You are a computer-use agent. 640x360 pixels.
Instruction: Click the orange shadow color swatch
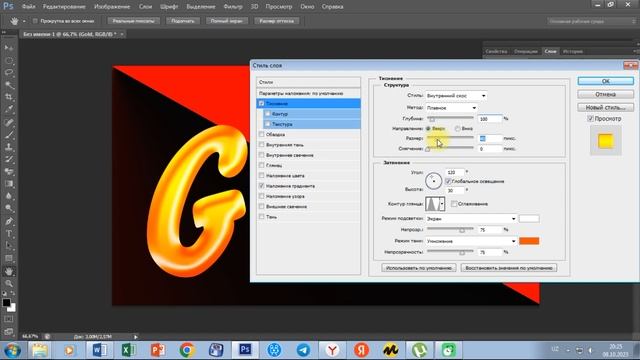(529, 241)
